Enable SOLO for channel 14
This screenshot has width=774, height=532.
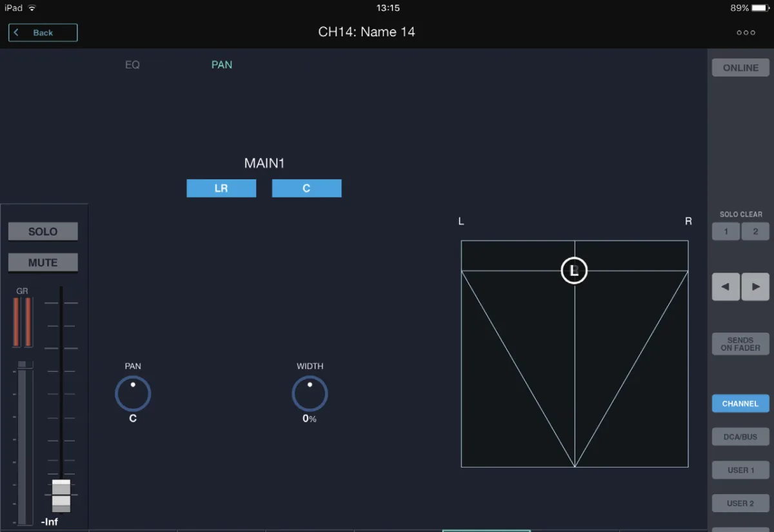point(43,232)
